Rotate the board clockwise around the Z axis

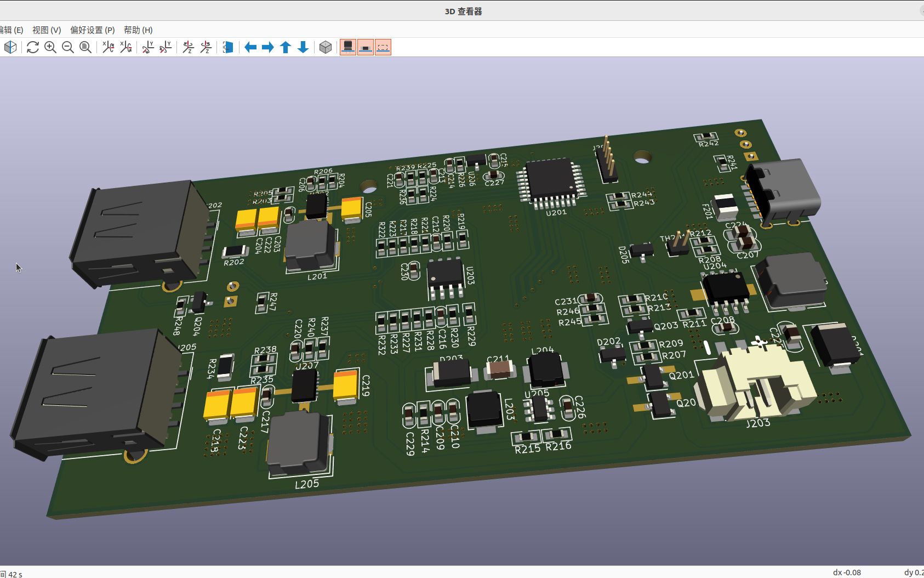point(188,47)
